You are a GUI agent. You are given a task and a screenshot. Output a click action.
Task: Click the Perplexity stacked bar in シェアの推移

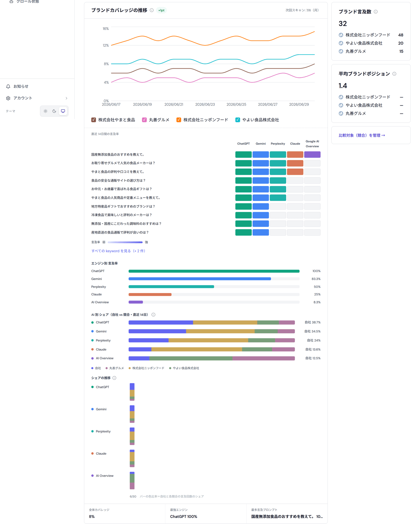pyautogui.click(x=132, y=436)
